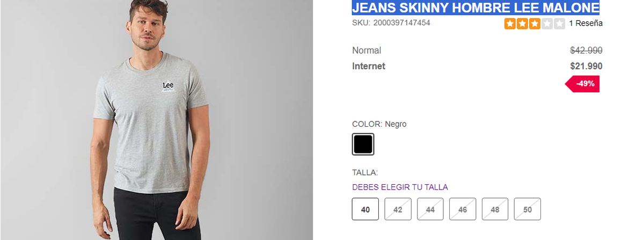
Task: Click the Debes elegir tu talla message
Action: tap(400, 187)
